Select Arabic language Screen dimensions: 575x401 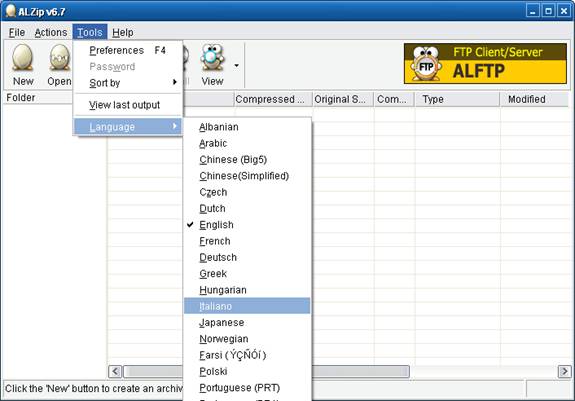click(247, 143)
